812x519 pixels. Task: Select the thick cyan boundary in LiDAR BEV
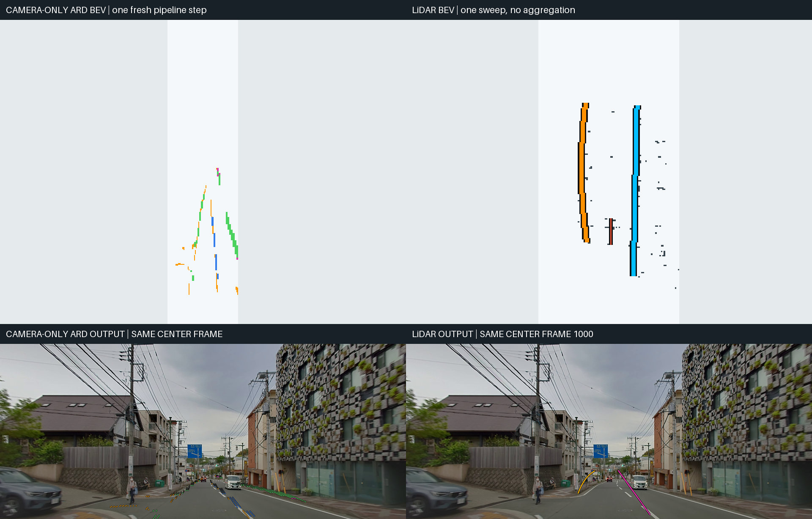[x=635, y=190]
